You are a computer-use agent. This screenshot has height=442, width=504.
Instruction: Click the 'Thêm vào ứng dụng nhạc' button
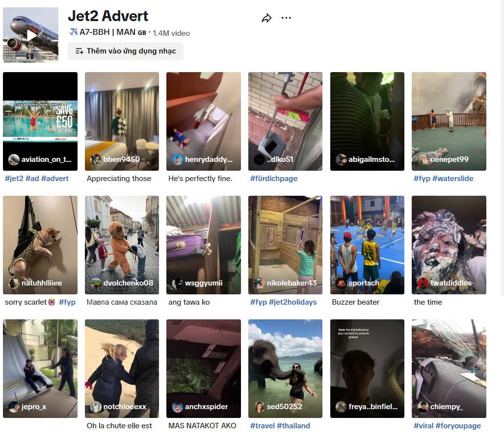tap(126, 51)
